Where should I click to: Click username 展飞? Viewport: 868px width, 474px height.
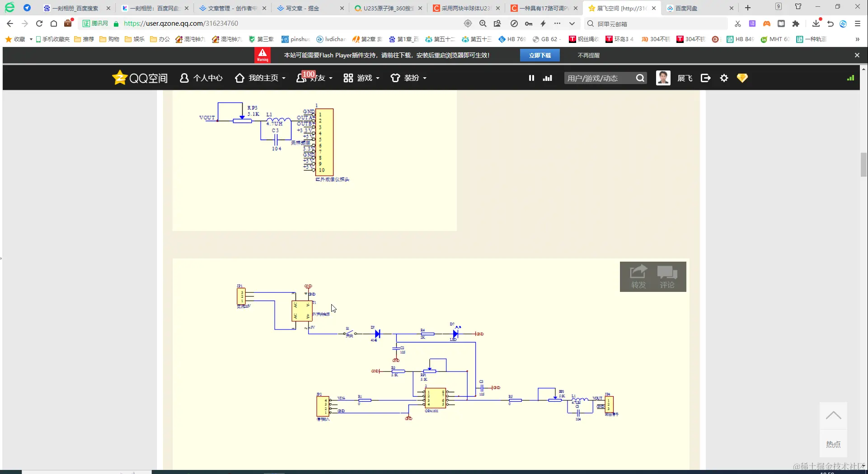(685, 78)
